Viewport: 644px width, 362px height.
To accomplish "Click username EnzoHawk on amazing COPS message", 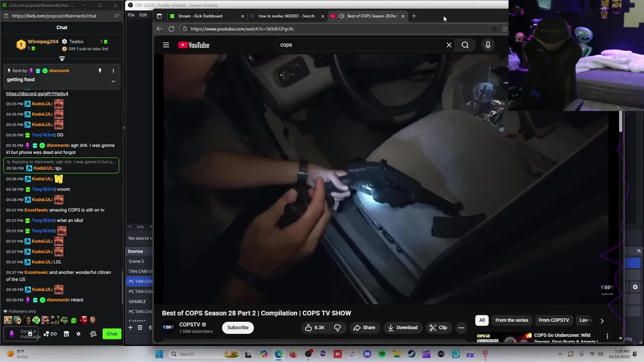I will coord(36,210).
